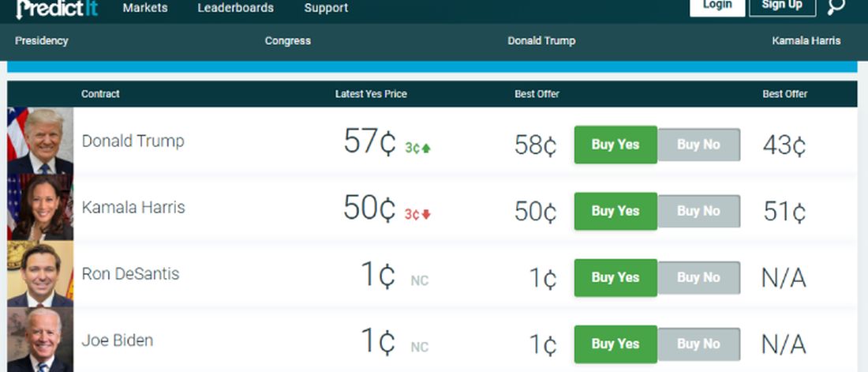
Task: Click the green 3¢ up arrow for Trump
Action: pyautogui.click(x=418, y=148)
